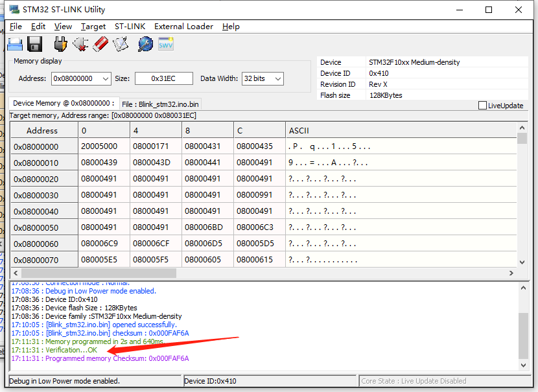Click the opened successfully log line

pos(94,325)
